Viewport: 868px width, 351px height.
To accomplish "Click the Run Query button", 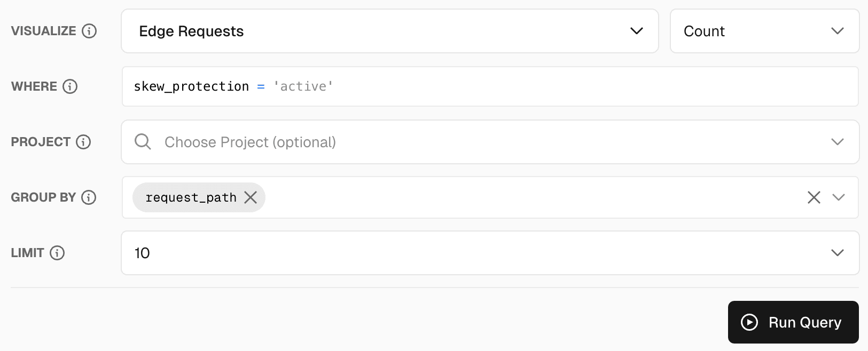I will 793,322.
